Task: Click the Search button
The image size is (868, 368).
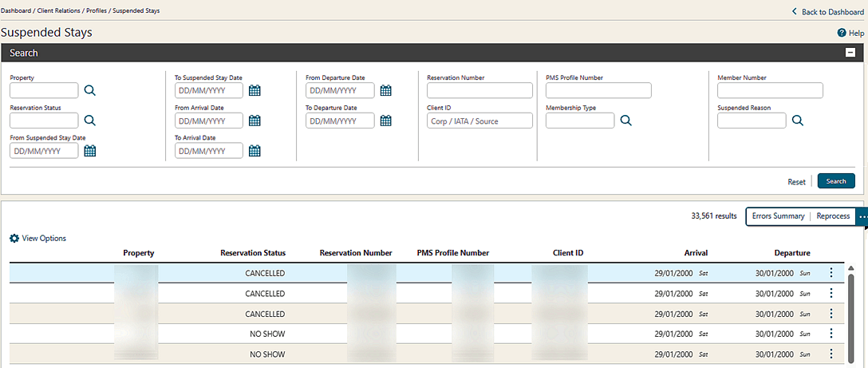Action: (836, 180)
